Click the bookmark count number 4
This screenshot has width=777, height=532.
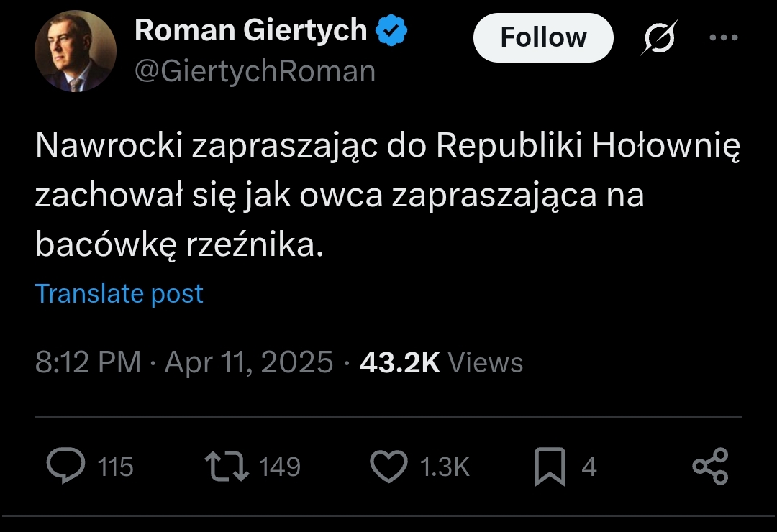pyautogui.click(x=589, y=467)
